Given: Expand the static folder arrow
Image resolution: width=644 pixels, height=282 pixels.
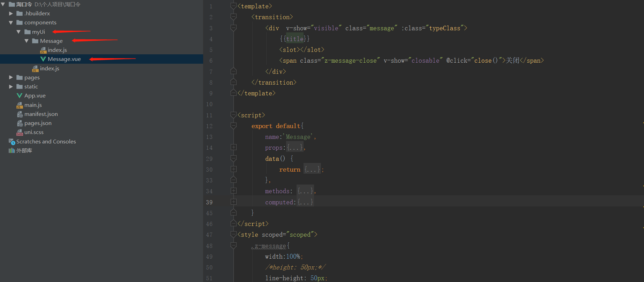Looking at the screenshot, I should tap(11, 86).
